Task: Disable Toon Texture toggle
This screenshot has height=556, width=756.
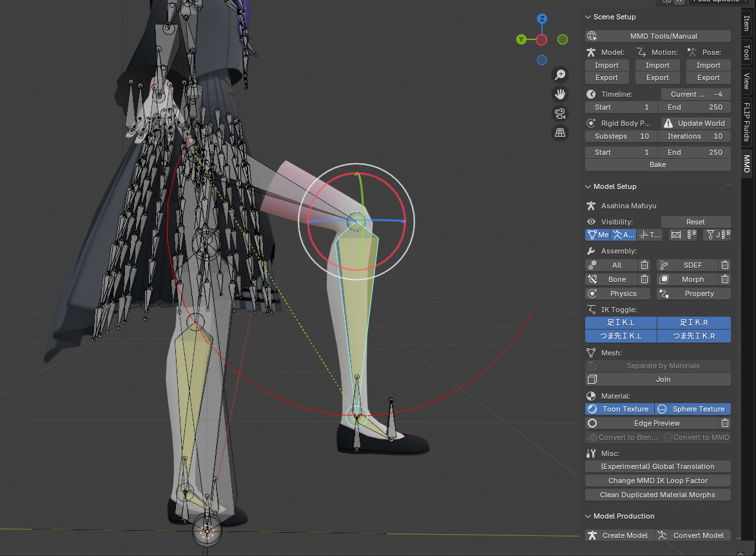Action: 619,409
